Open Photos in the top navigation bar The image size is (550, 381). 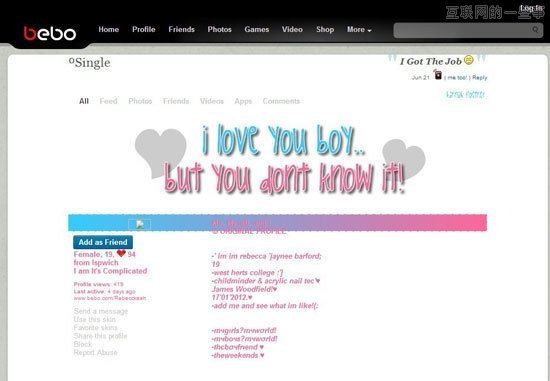[x=219, y=29]
